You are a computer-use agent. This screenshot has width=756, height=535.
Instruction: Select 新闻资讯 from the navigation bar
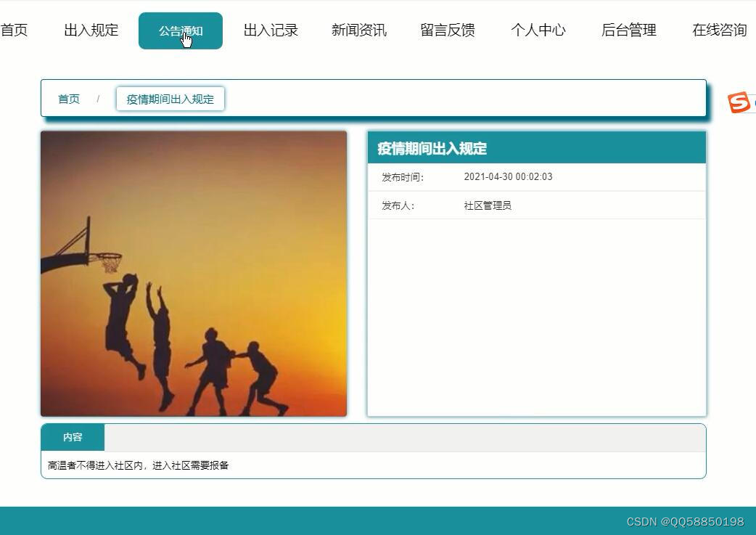pyautogui.click(x=359, y=30)
